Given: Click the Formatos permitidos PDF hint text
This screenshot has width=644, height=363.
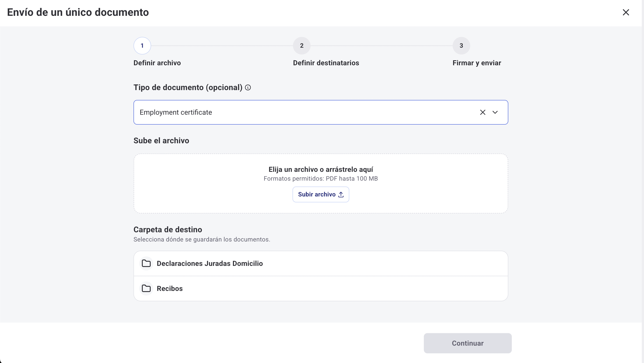Looking at the screenshot, I should point(321,179).
